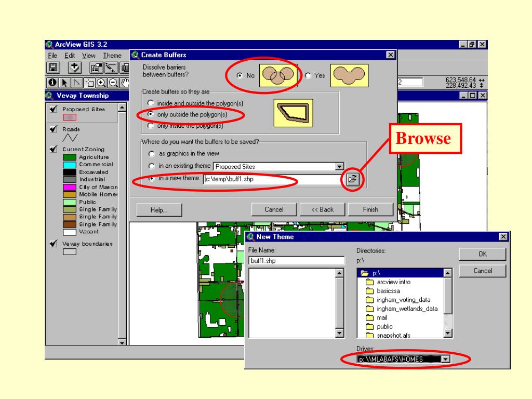
Task: Click the arcview intro folder icon
Action: click(x=369, y=282)
